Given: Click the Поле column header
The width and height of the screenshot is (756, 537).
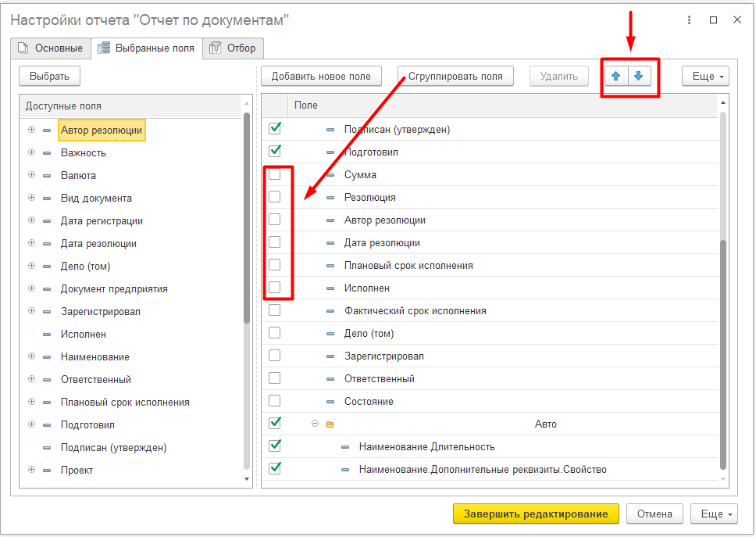Looking at the screenshot, I should (502, 106).
